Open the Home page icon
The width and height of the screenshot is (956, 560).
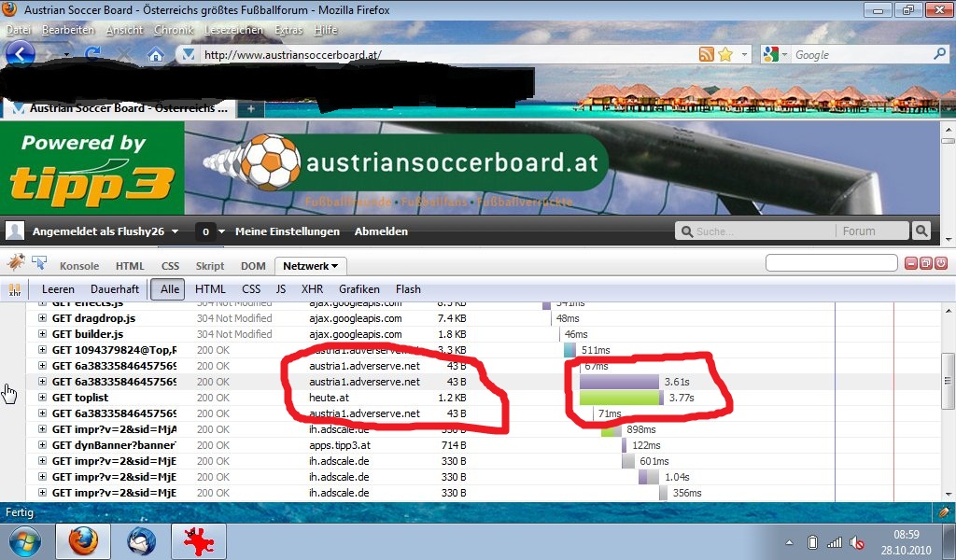tap(156, 55)
